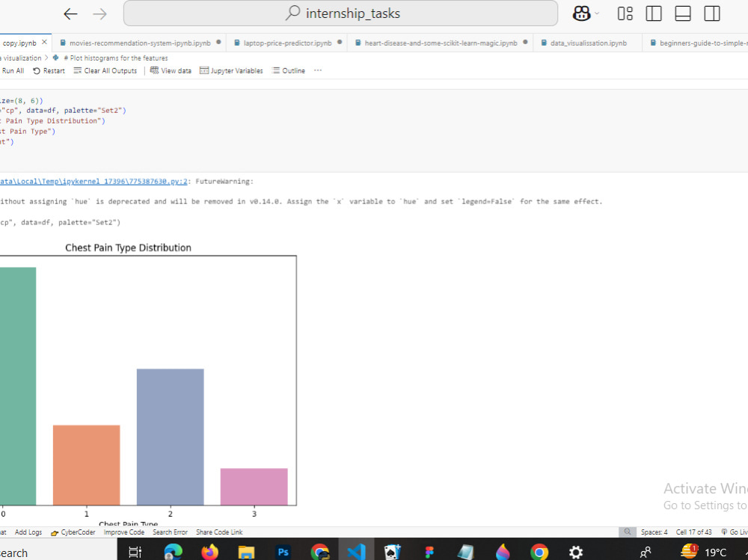Open View data
Screen dimensions: 748x560
point(171,70)
